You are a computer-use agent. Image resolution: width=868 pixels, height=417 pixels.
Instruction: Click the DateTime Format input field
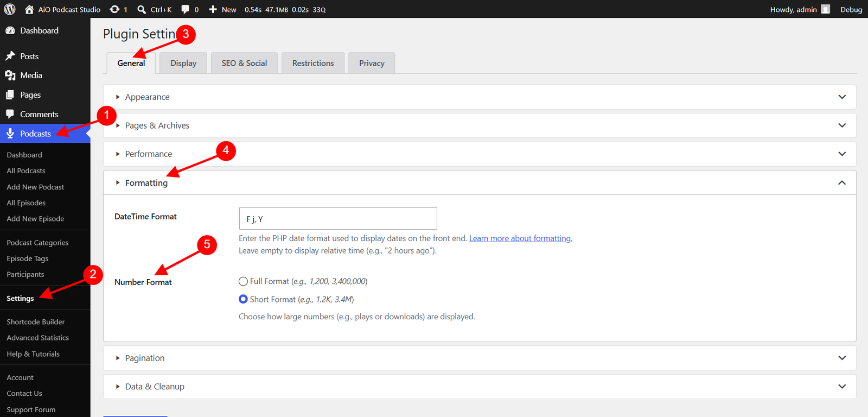338,218
